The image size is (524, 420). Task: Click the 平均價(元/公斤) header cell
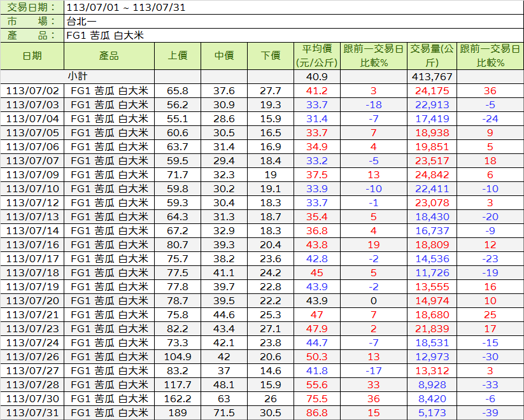(x=316, y=56)
